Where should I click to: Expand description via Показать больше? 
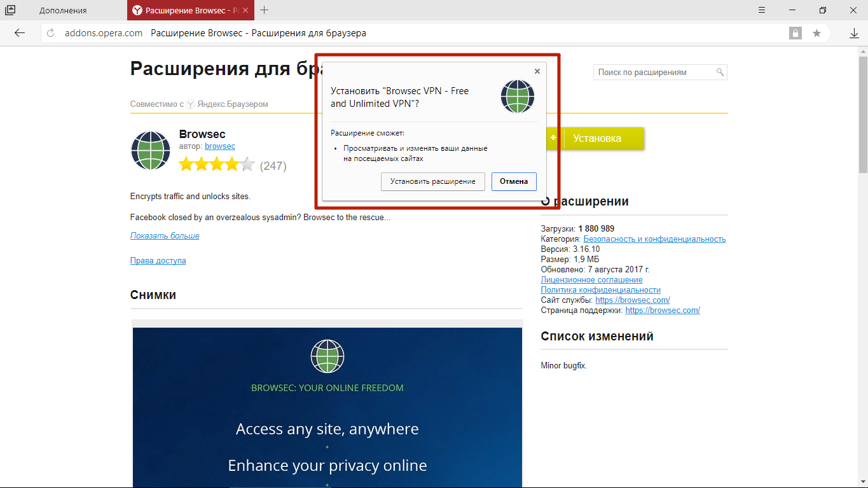pos(165,236)
